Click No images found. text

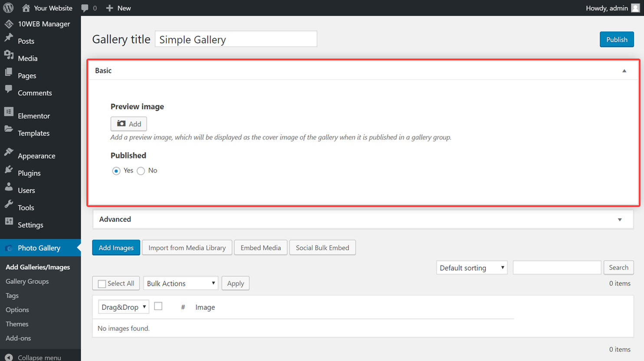124,328
